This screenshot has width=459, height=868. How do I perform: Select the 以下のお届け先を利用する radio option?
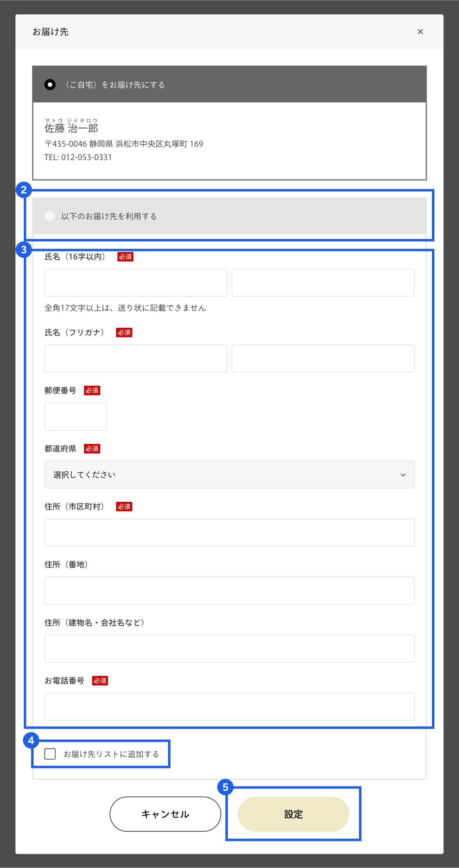(50, 216)
